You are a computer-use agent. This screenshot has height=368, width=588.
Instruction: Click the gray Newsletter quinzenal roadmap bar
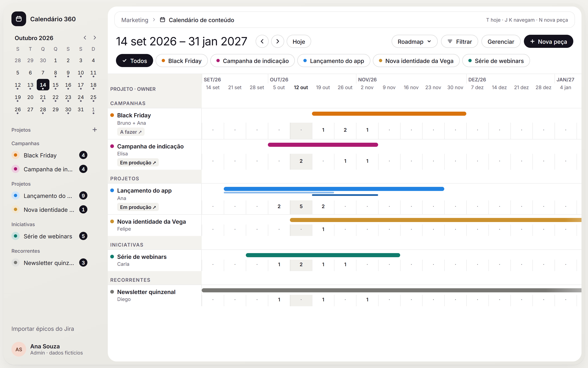[391, 290]
